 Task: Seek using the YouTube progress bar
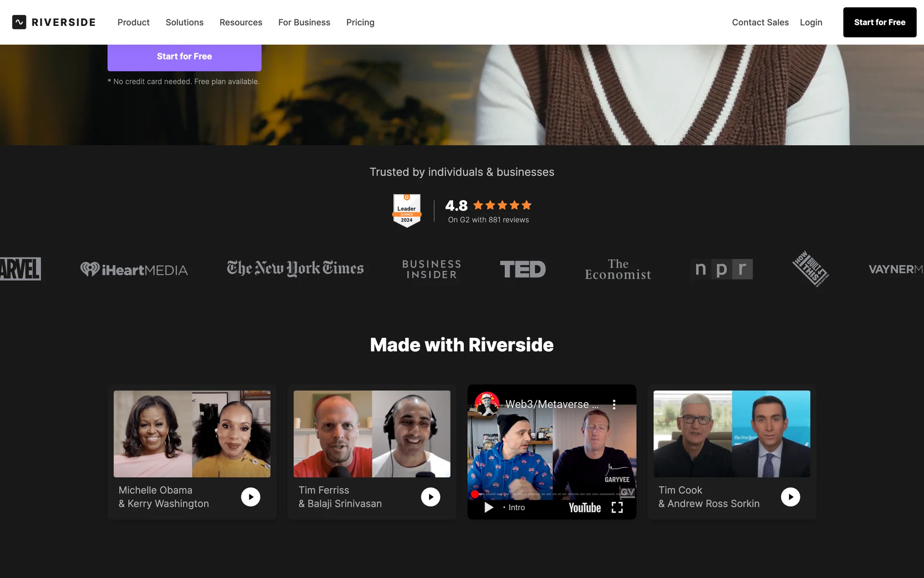549,494
